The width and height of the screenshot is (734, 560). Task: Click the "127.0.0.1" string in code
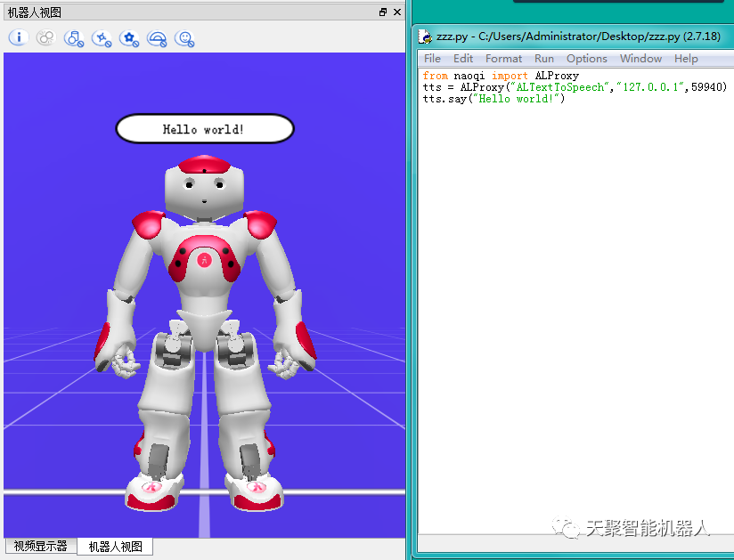pyautogui.click(x=650, y=87)
